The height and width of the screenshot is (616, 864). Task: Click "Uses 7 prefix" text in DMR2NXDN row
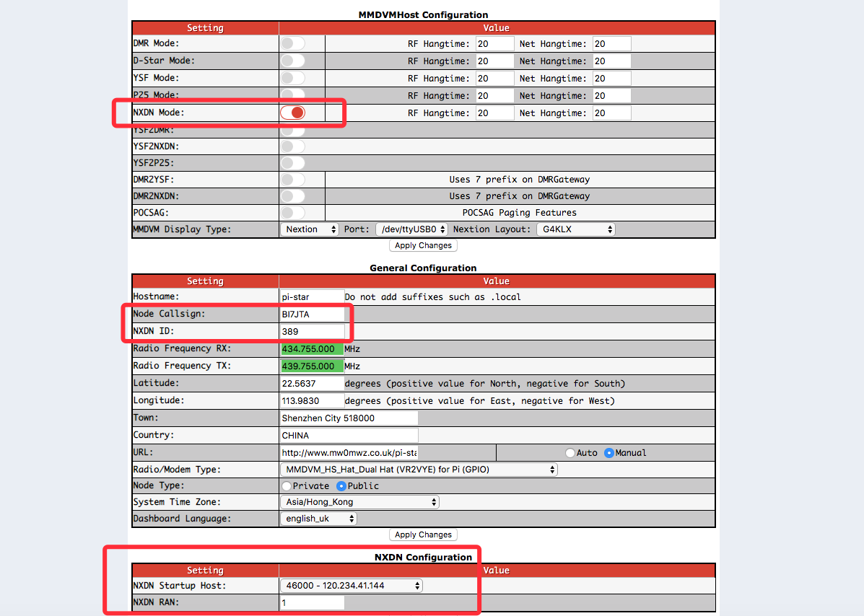[x=519, y=196]
